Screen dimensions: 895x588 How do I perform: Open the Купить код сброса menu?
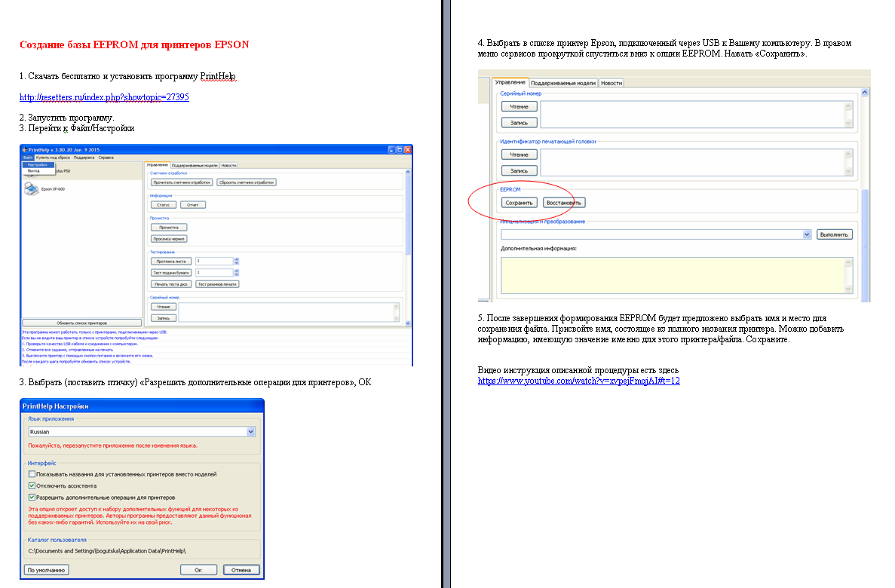(x=53, y=158)
